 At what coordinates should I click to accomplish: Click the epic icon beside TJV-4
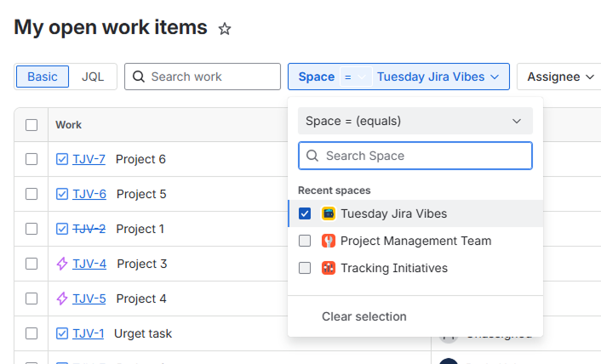click(x=62, y=264)
